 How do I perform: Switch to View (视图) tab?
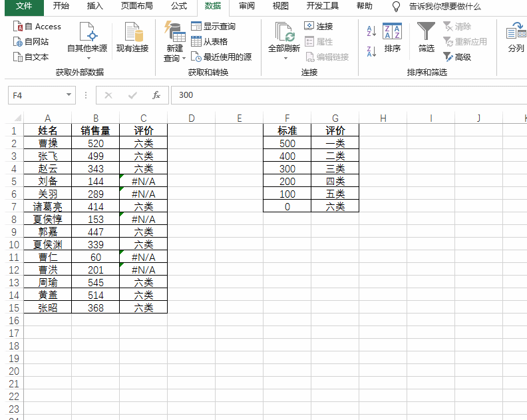coord(280,6)
